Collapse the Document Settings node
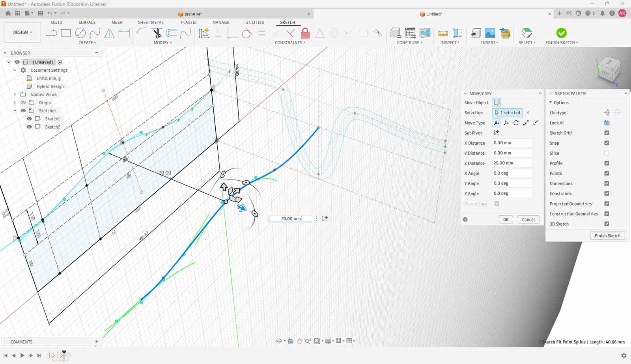The width and height of the screenshot is (631, 364). tap(15, 70)
